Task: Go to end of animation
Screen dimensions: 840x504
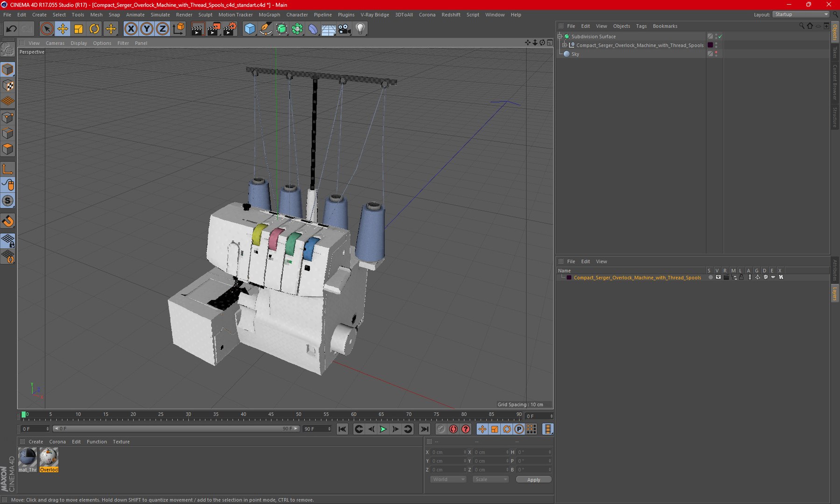Action: (x=424, y=429)
